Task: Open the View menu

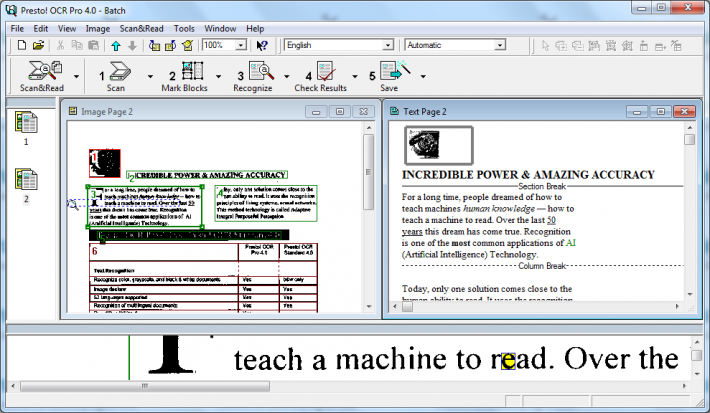Action: (67, 29)
